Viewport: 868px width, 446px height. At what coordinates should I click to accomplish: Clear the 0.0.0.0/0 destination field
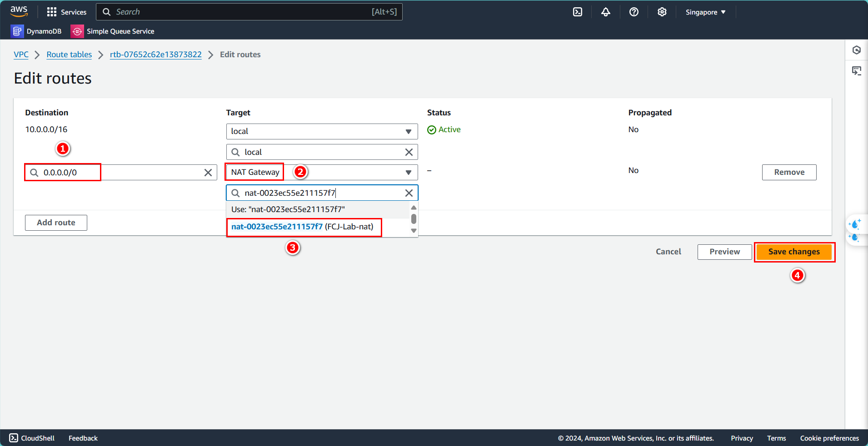(x=208, y=173)
